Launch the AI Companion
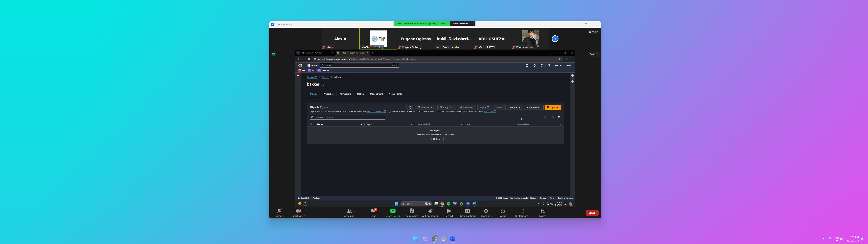 tap(430, 213)
